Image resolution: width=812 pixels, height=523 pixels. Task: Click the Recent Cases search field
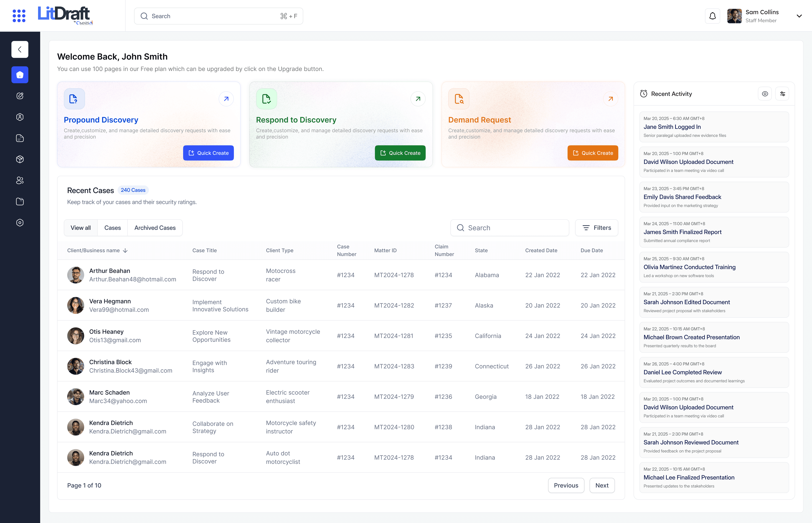tap(510, 228)
